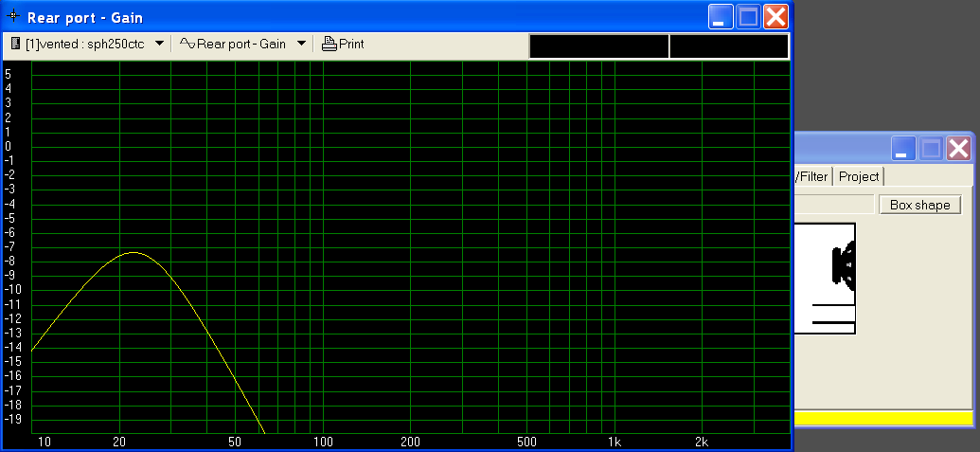Maximize the Rear port - Gain window
Image resolution: width=980 pixels, height=452 pixels.
[x=748, y=17]
